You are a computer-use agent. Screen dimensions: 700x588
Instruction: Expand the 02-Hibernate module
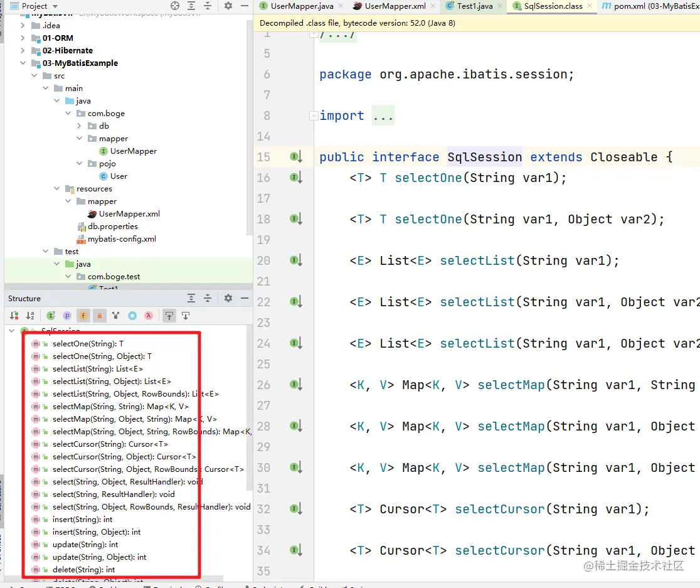tap(23, 50)
